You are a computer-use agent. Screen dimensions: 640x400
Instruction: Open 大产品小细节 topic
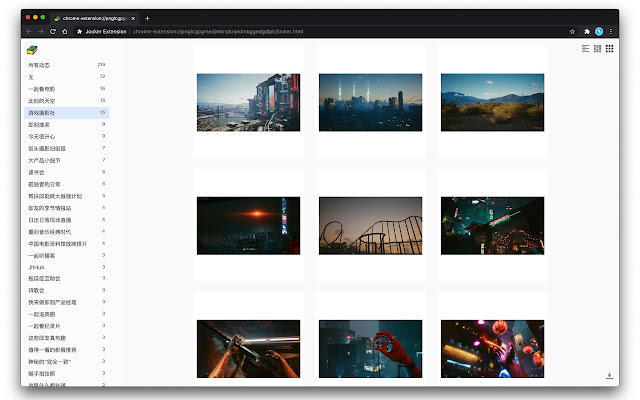pos(67,160)
